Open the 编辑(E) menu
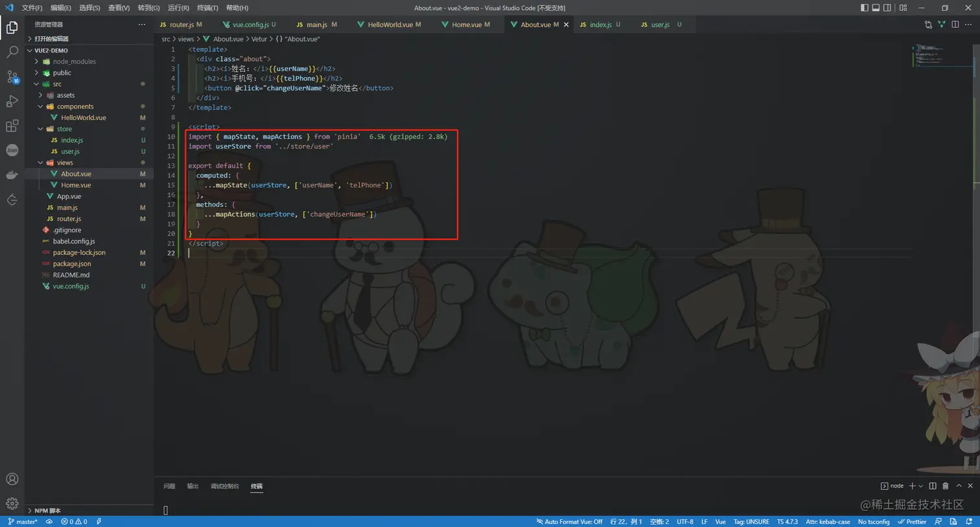Image resolution: width=980 pixels, height=527 pixels. 61,8
